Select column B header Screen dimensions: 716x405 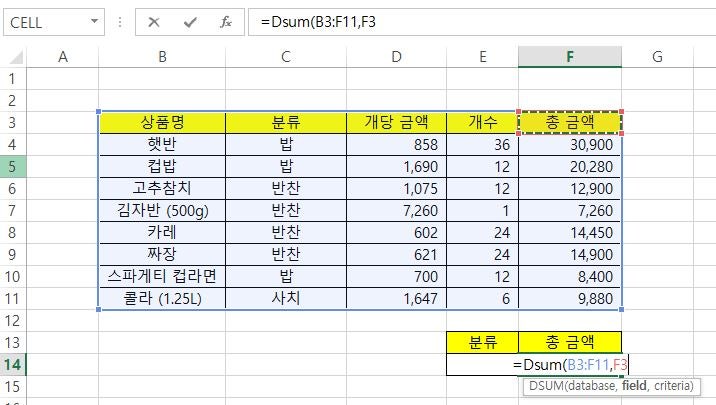click(x=162, y=57)
